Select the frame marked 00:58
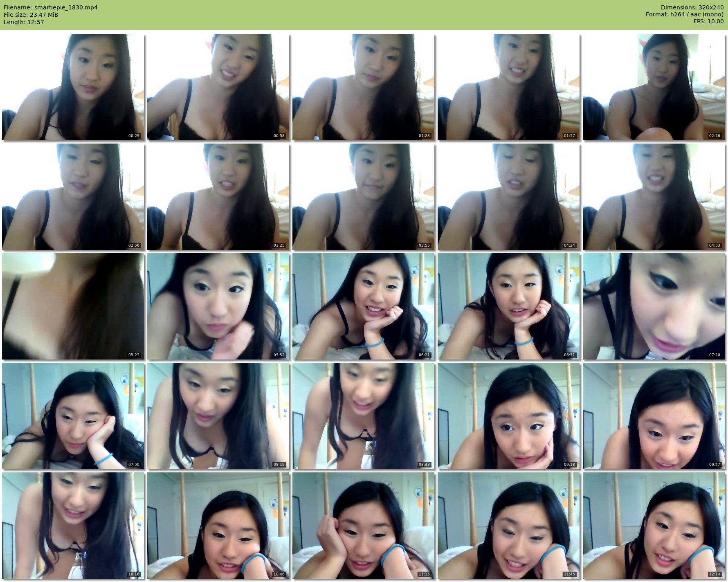The width and height of the screenshot is (728, 582). click(x=218, y=87)
